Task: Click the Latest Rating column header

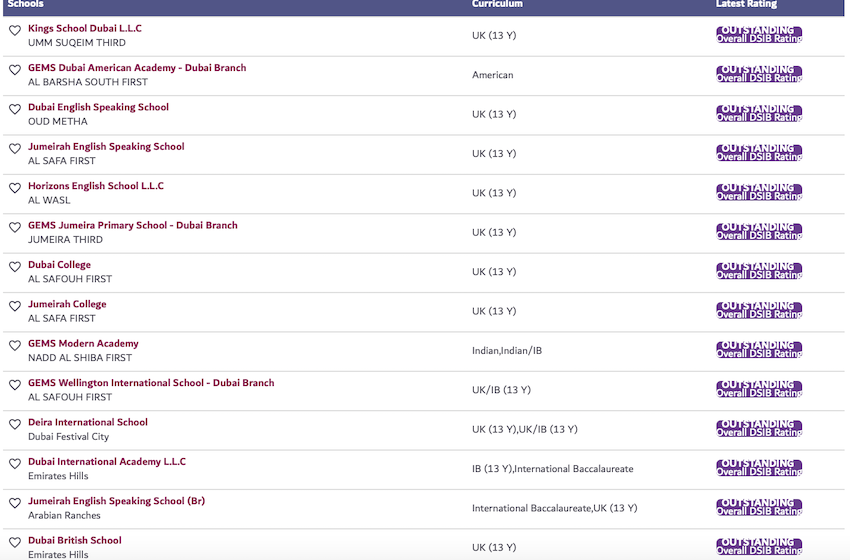Action: coord(746,5)
